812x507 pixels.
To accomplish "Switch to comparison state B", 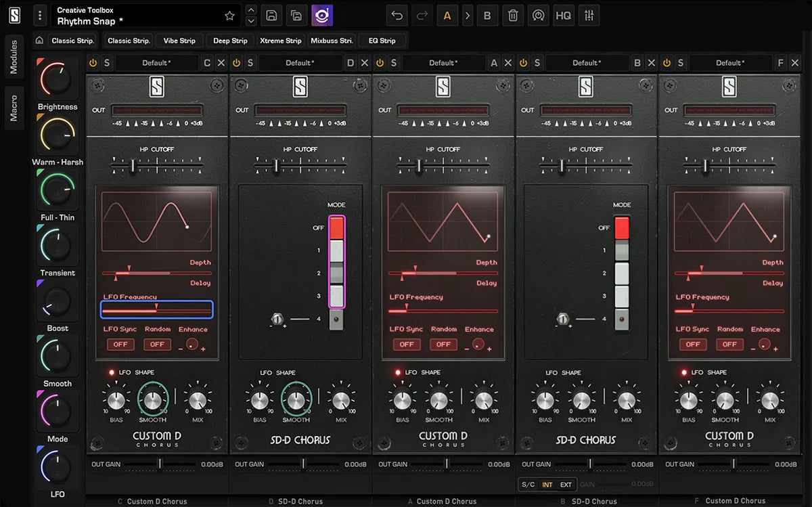I will click(487, 15).
